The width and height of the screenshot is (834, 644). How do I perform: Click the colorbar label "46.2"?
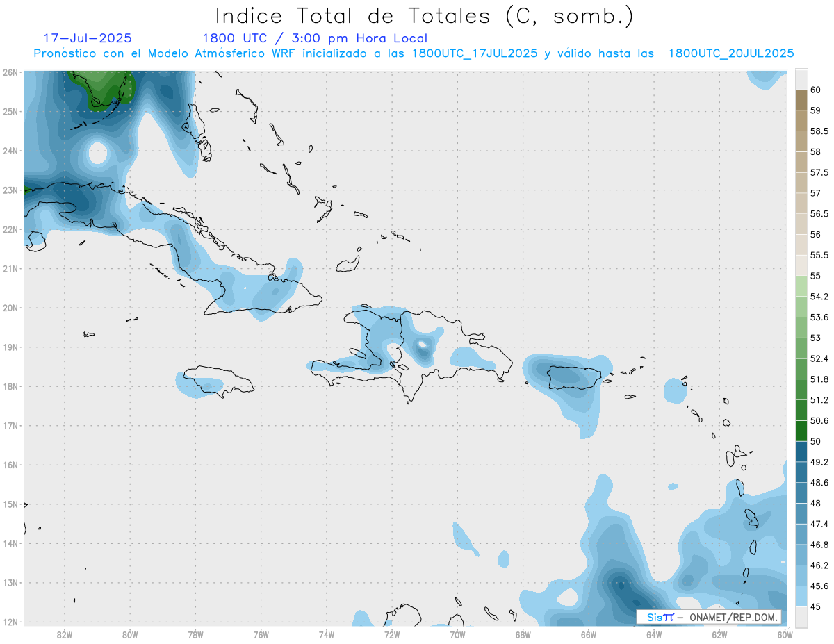819,565
